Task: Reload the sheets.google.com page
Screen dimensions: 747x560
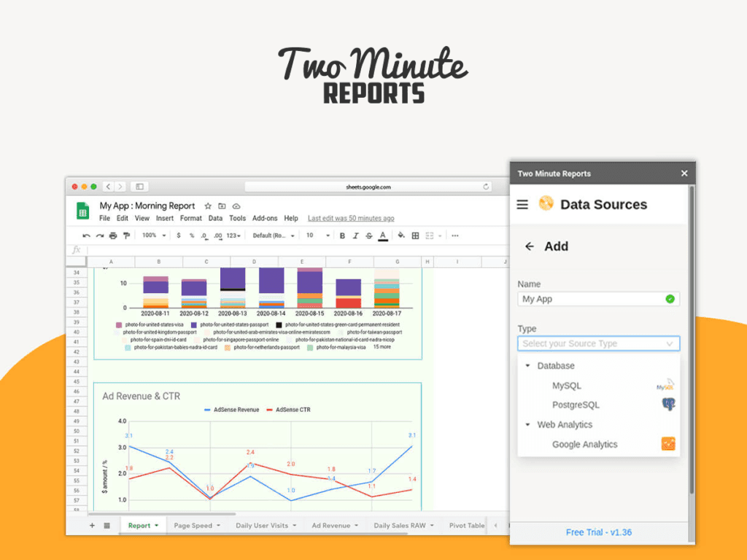Action: click(486, 187)
